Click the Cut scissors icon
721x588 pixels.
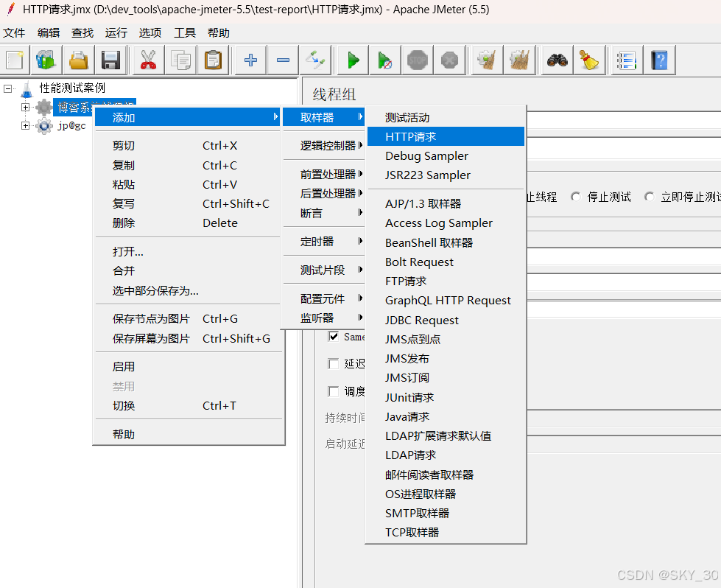point(148,60)
